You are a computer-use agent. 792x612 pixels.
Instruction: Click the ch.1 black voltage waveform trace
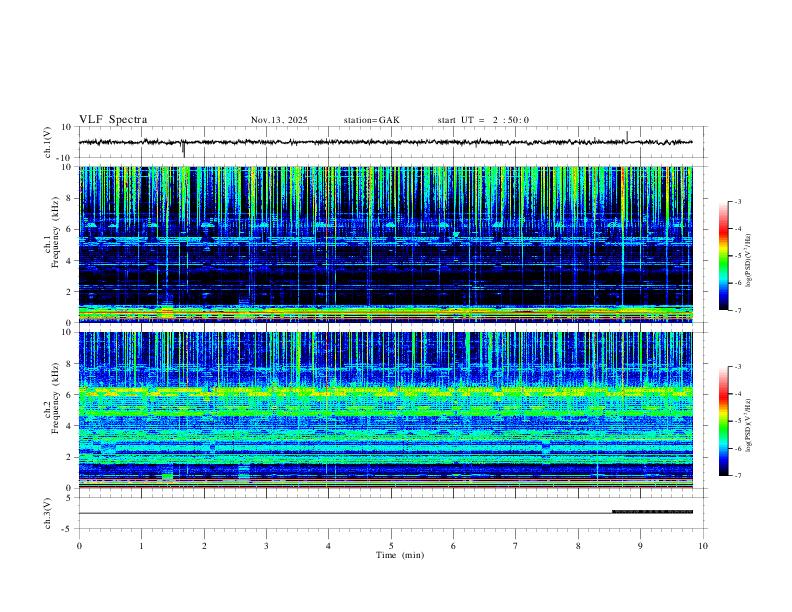click(385, 142)
